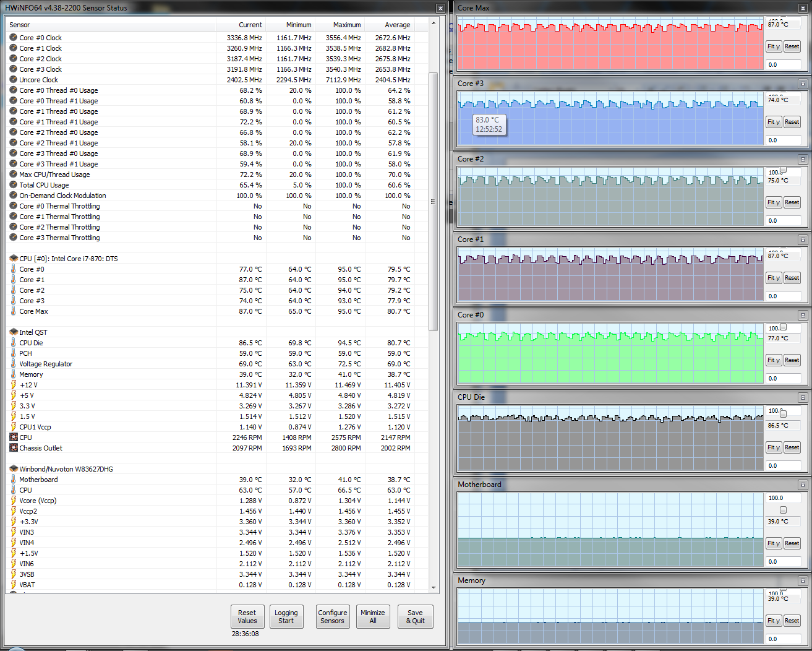Click the CPU Die thermometer icon in sensor list

13,343
